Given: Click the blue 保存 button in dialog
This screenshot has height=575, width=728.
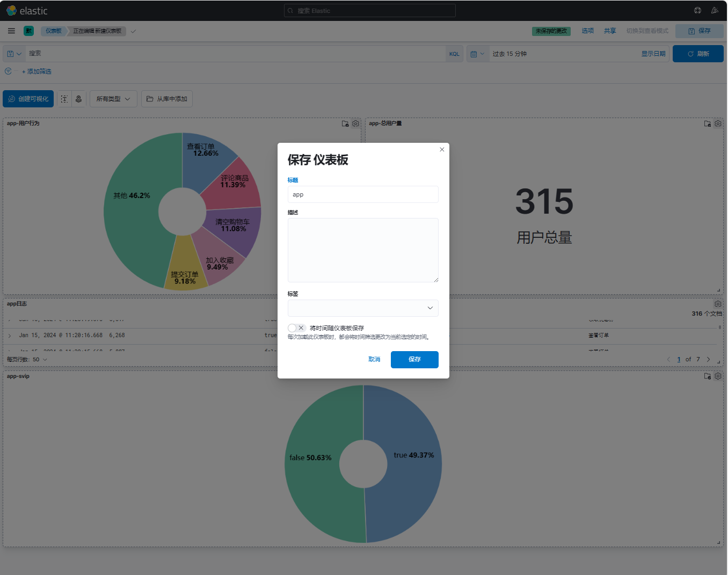Looking at the screenshot, I should pos(414,360).
